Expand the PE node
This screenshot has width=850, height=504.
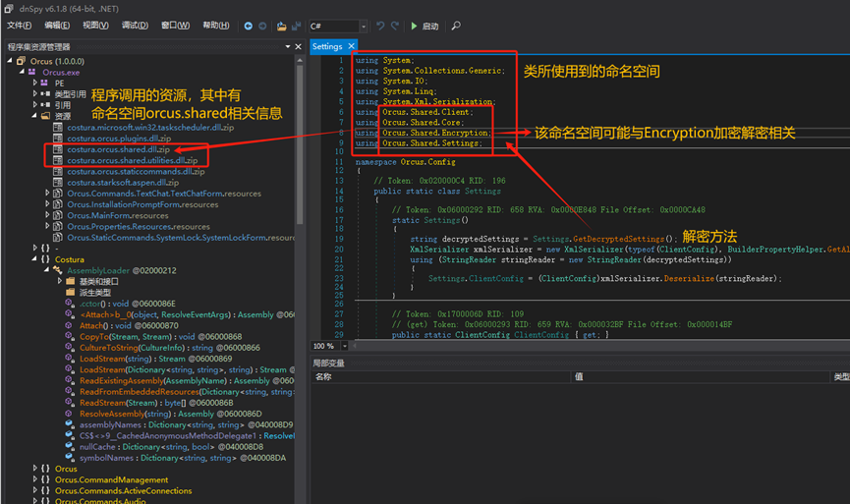pos(34,83)
